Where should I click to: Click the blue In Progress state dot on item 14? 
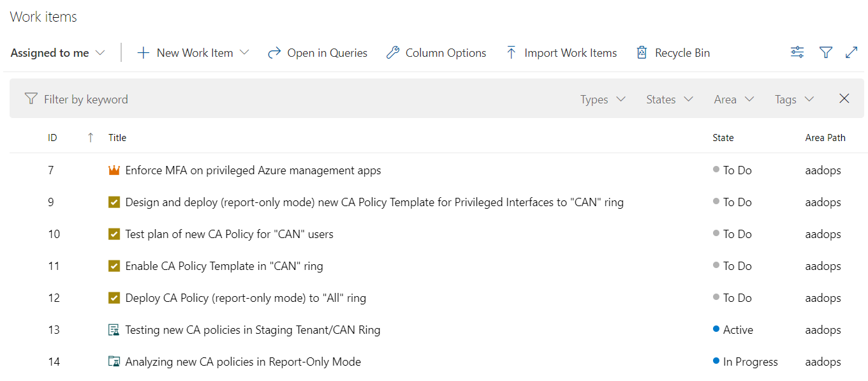[716, 361]
